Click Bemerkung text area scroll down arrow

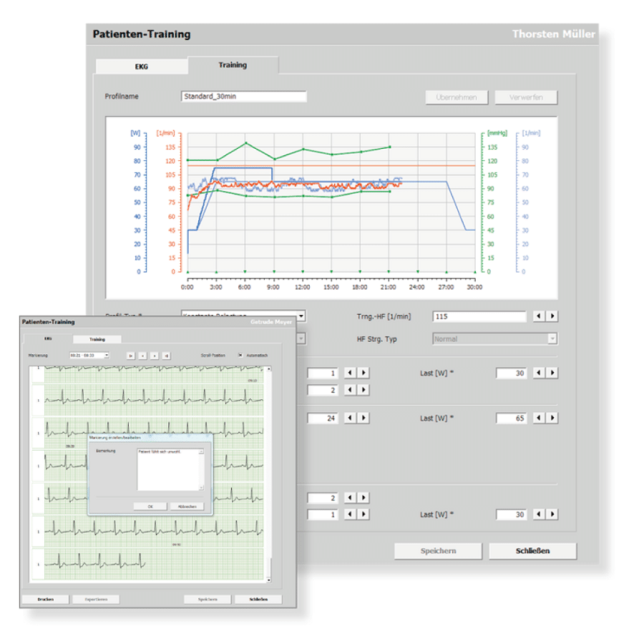pos(201,487)
